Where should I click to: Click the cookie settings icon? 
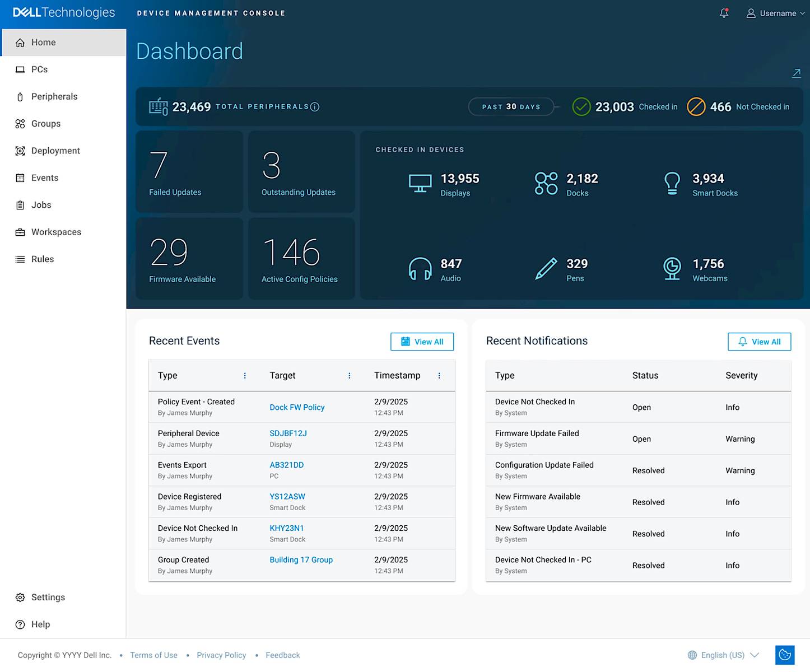tap(785, 655)
